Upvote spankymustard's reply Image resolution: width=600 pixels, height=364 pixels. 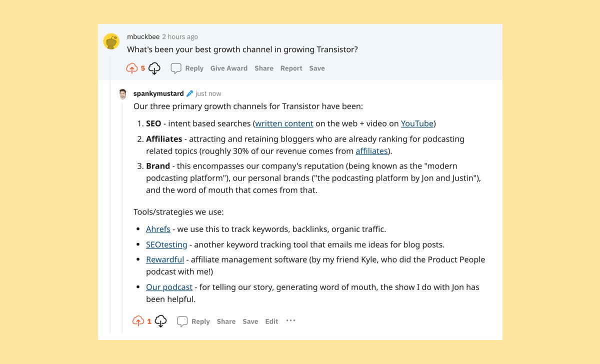click(138, 321)
